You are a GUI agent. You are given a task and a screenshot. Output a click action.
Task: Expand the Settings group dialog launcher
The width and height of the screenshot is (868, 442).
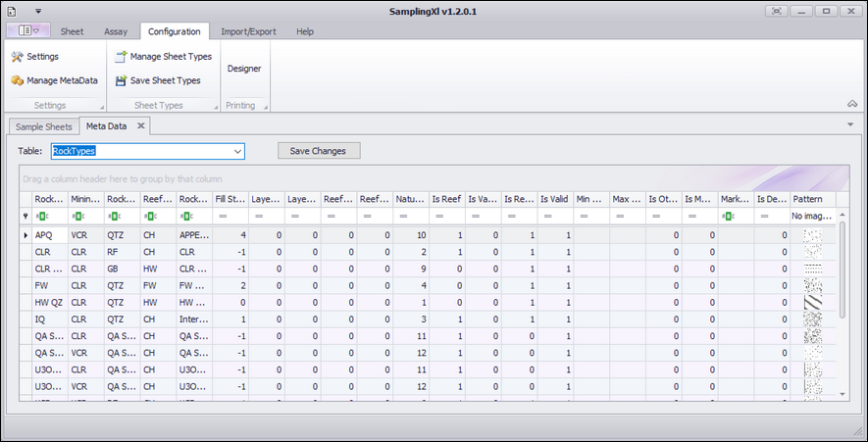(x=102, y=108)
